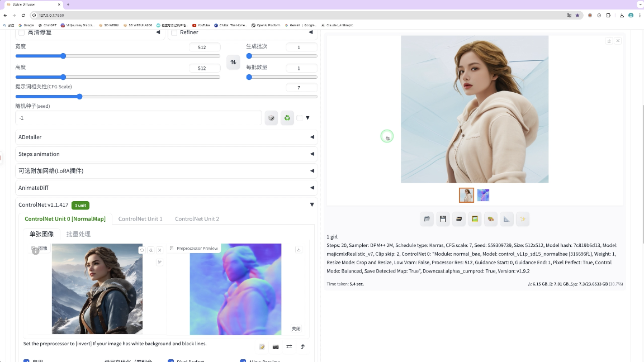
Task: Toggle the 启用 enable checkbox for ControlNet
Action: click(26, 360)
